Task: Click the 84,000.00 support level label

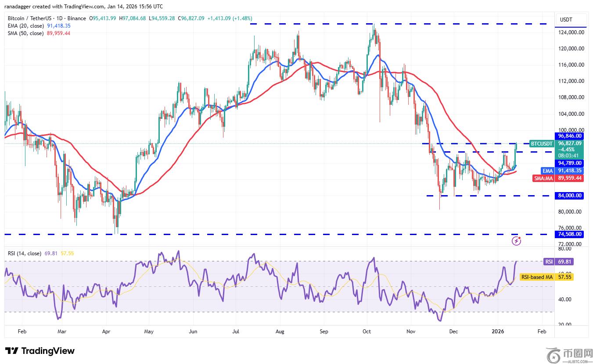Action: 570,196
